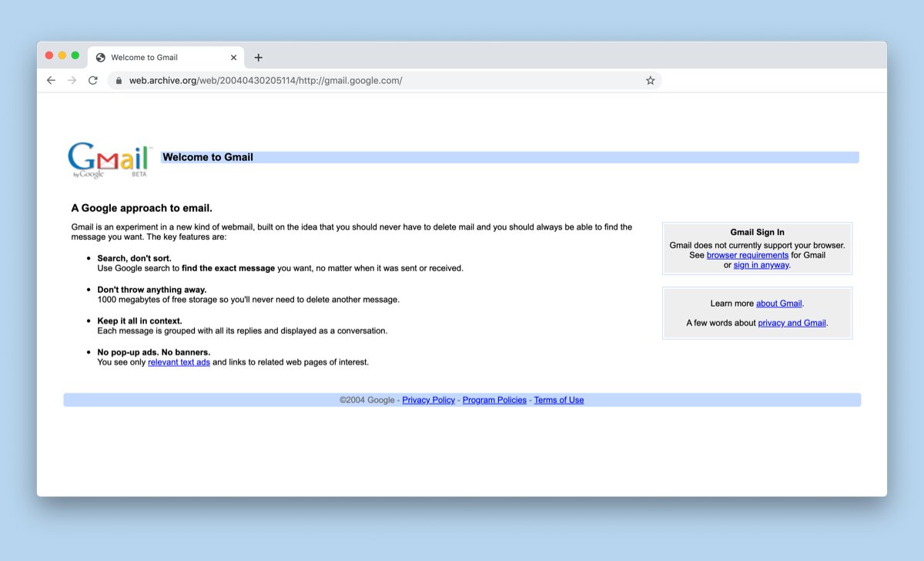The height and width of the screenshot is (561, 924).
Task: Open the about Gmail link
Action: click(778, 304)
